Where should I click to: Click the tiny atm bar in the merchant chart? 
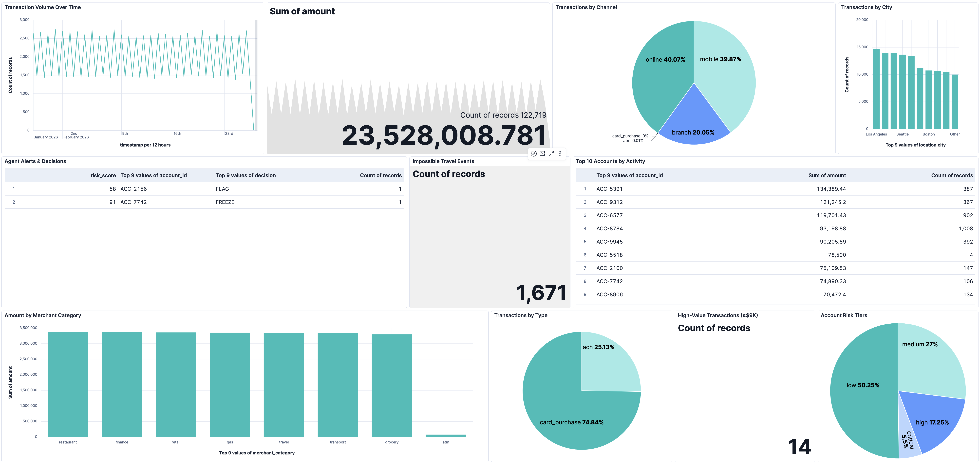(446, 436)
